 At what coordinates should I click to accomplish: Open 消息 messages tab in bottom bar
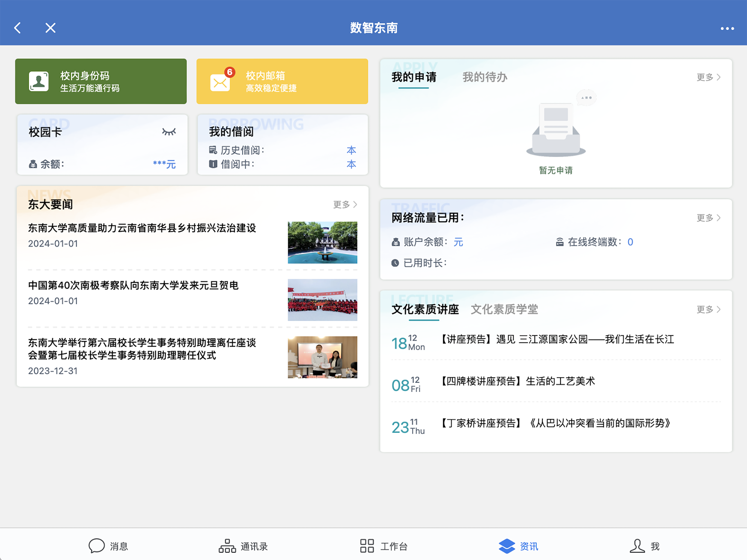point(108,546)
